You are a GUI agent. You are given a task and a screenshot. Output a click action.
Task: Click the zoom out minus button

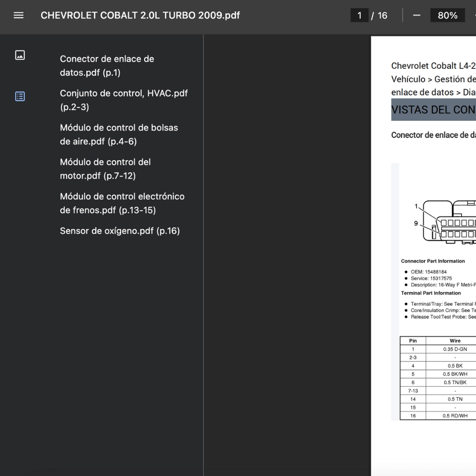click(416, 15)
